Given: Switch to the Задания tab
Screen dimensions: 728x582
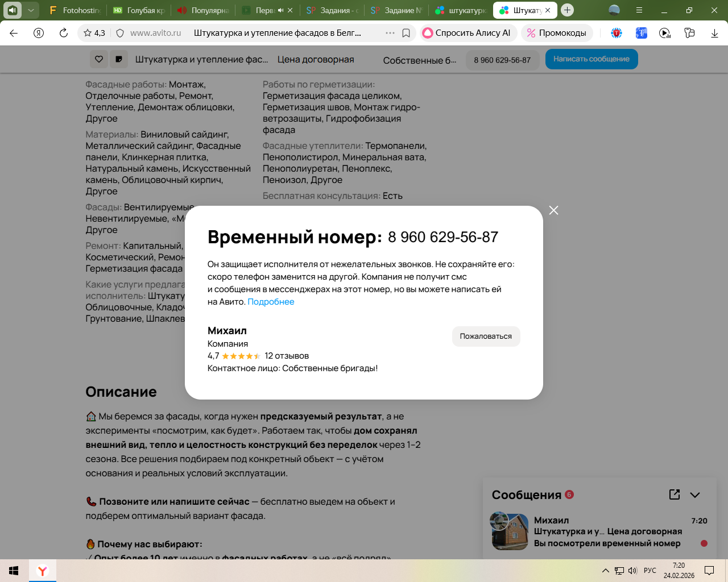Looking at the screenshot, I should (x=332, y=10).
